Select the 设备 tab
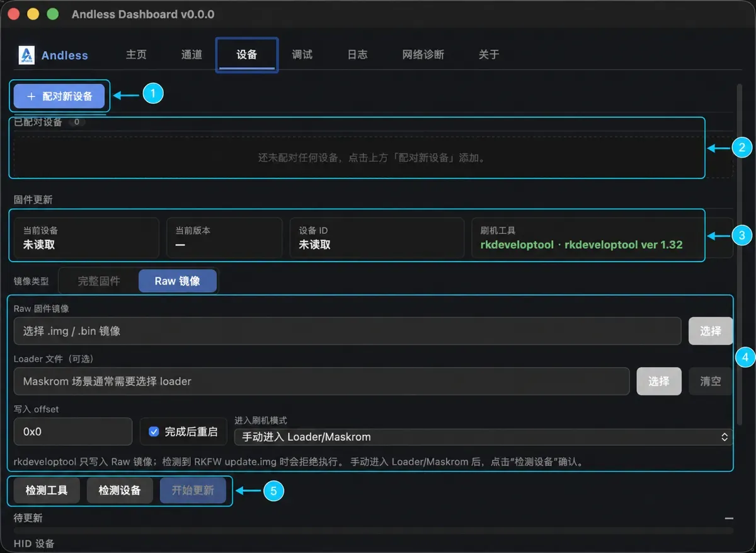756x553 pixels. (247, 54)
